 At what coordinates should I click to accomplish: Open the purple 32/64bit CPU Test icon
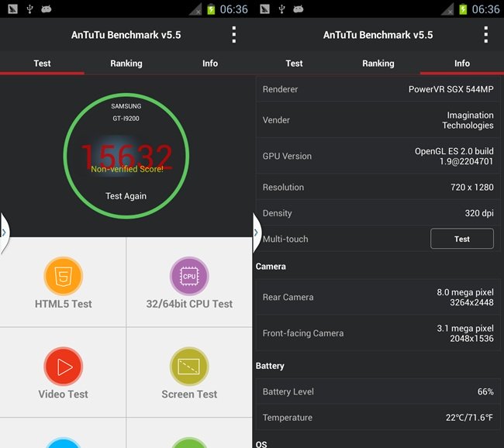click(x=189, y=277)
